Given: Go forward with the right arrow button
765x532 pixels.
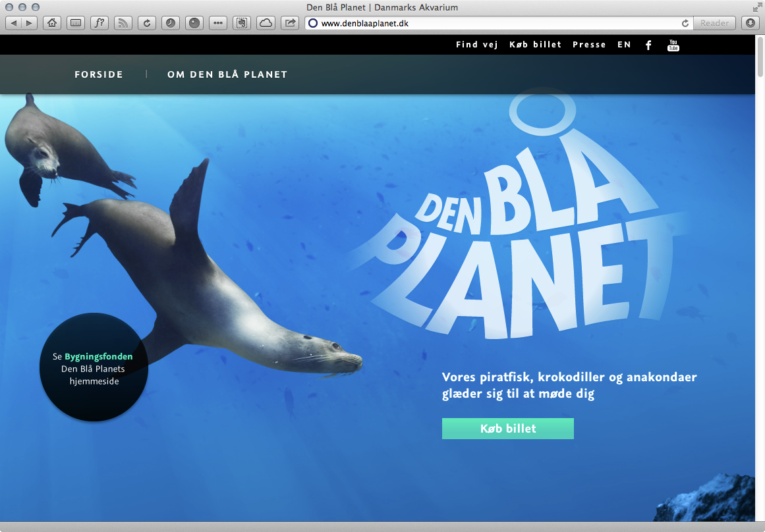Looking at the screenshot, I should pos(29,23).
